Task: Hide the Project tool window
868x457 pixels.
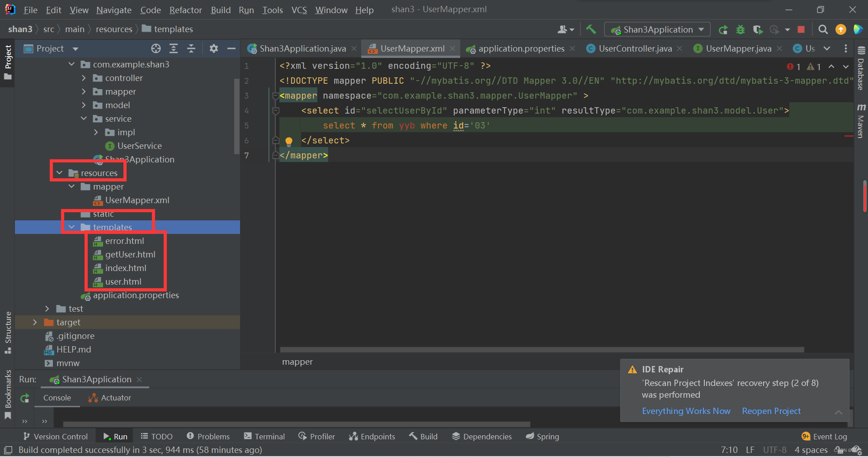Action: click(231, 48)
